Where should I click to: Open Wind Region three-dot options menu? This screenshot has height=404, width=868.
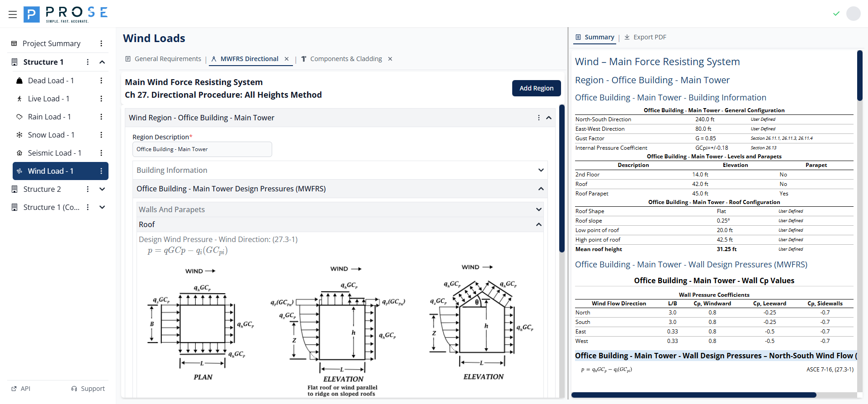point(538,118)
